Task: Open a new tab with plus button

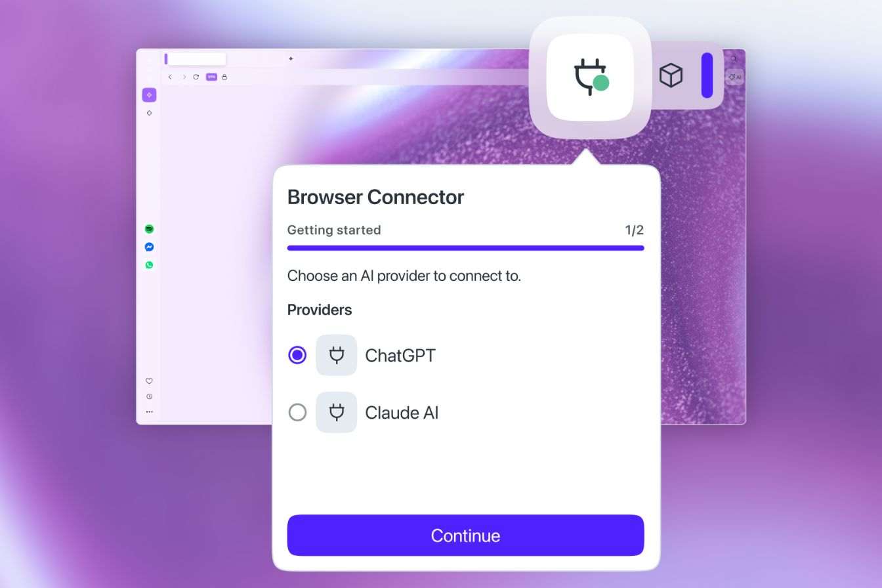Action: [x=291, y=58]
